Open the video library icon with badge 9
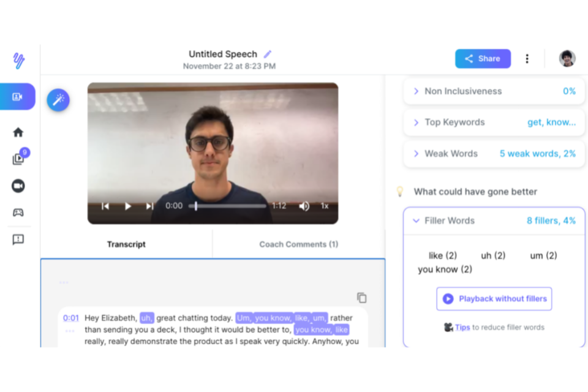This screenshot has height=392, width=588. 18,159
